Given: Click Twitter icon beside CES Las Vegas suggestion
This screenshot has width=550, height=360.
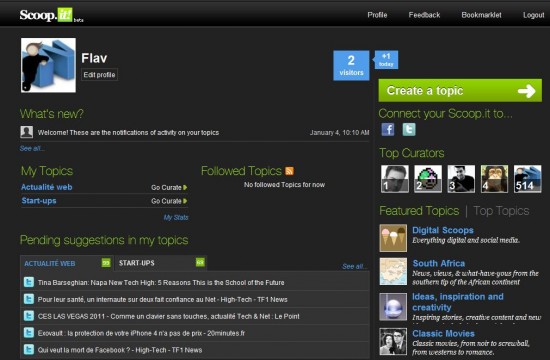Looking at the screenshot, I should click(28, 316).
